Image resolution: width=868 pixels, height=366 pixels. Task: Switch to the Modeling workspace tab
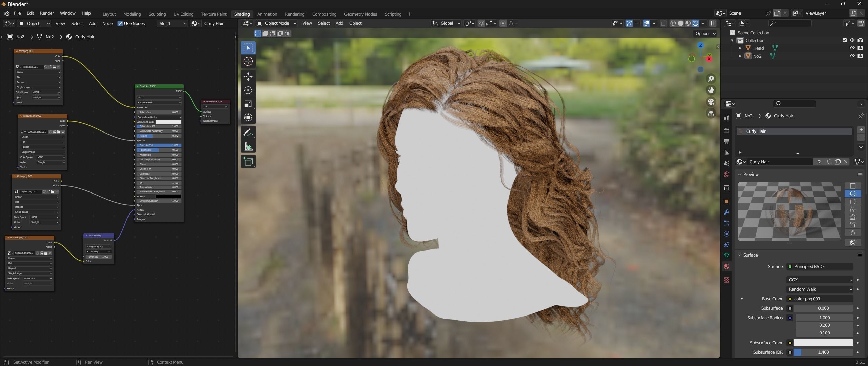point(132,14)
